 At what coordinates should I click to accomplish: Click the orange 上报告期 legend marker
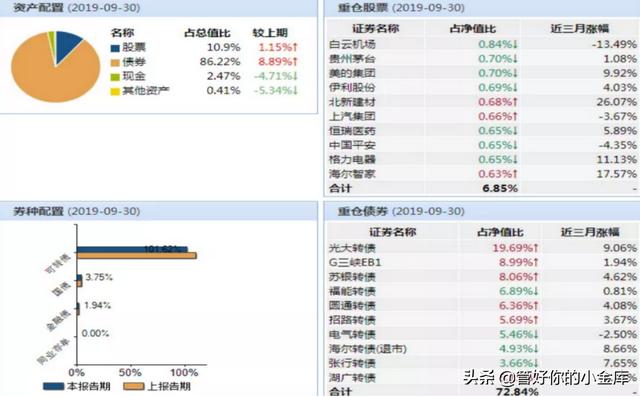point(133,386)
